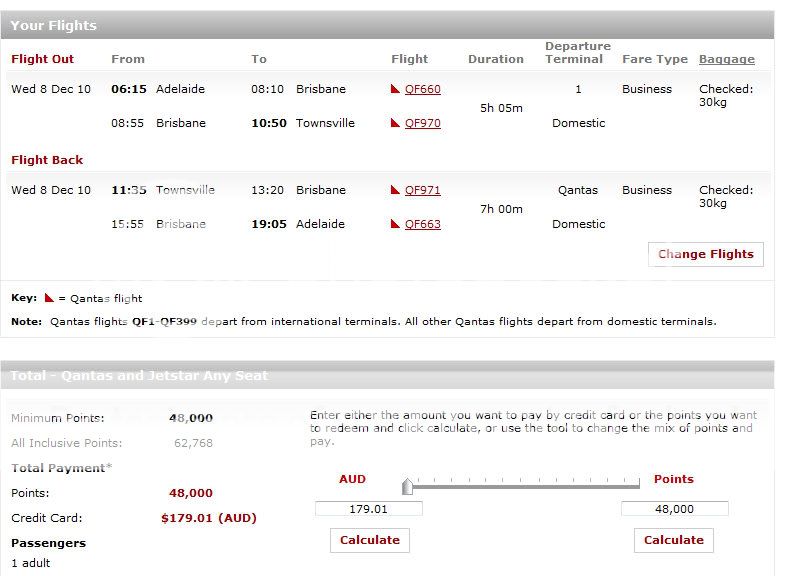This screenshot has width=788, height=576.
Task: Click the points/cash slider handle
Action: tap(407, 487)
